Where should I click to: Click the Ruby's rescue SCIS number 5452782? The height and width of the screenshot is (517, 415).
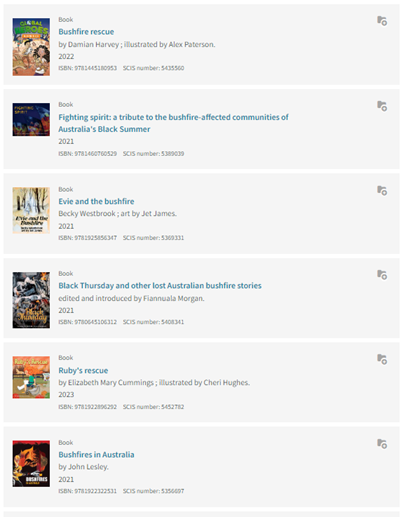[153, 407]
